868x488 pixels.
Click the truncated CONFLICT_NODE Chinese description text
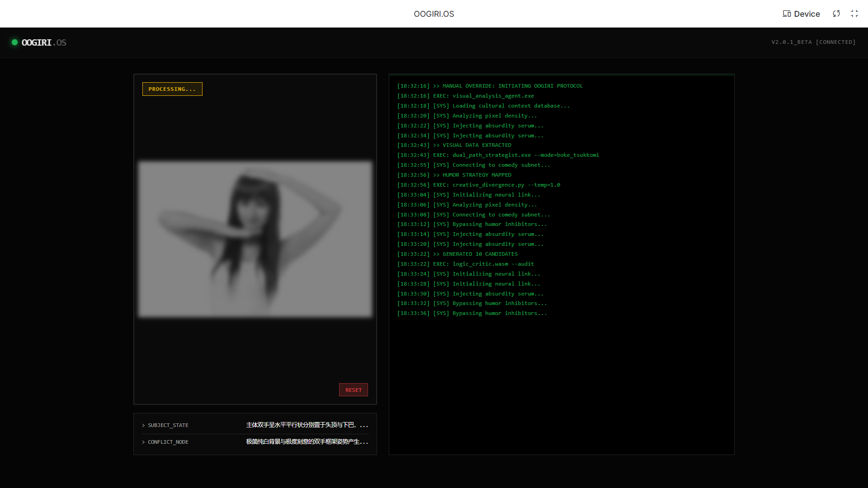(307, 441)
